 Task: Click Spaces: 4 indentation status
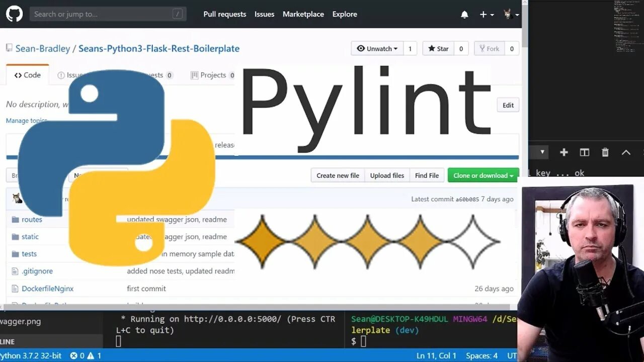pyautogui.click(x=481, y=355)
